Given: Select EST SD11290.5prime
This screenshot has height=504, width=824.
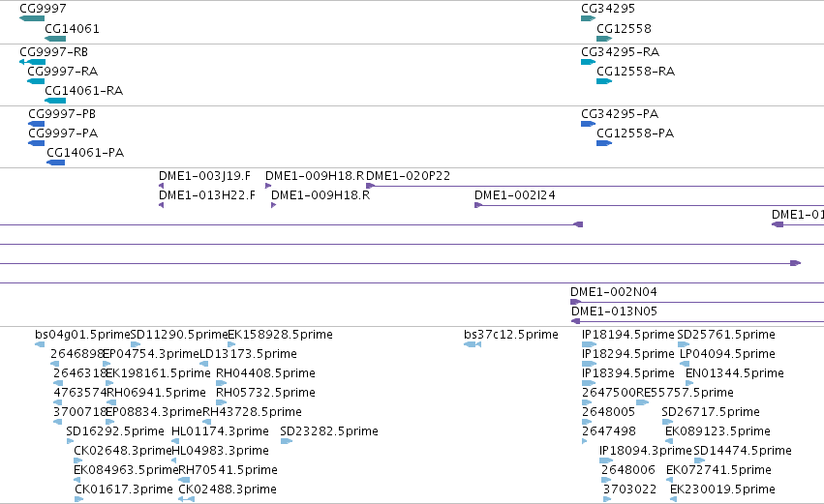Looking at the screenshot, I should 179,335.
